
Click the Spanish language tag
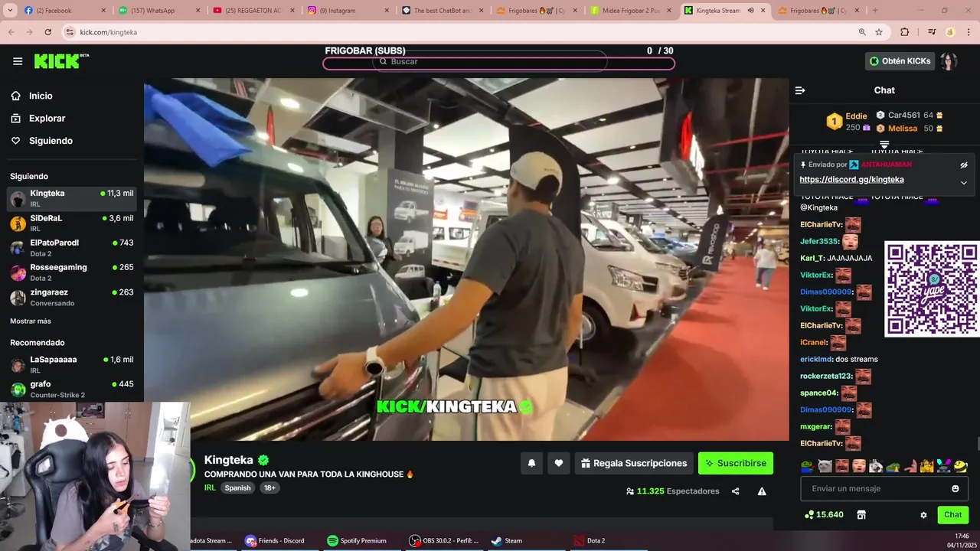[x=237, y=487]
